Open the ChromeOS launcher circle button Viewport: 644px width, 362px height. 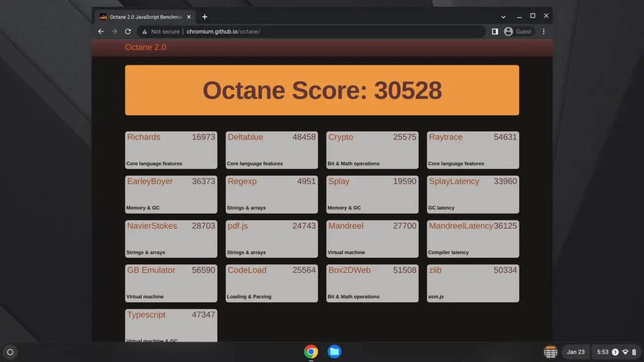(x=10, y=352)
